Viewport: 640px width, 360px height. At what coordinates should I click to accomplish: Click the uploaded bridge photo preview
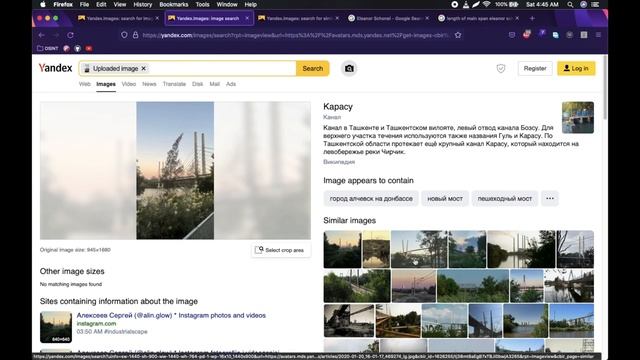coord(175,171)
